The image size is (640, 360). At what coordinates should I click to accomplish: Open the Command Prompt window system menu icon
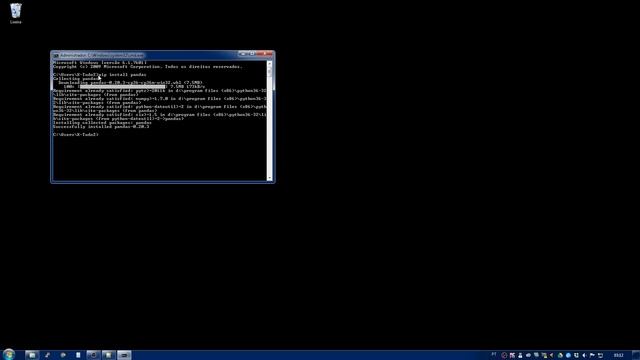56,55
